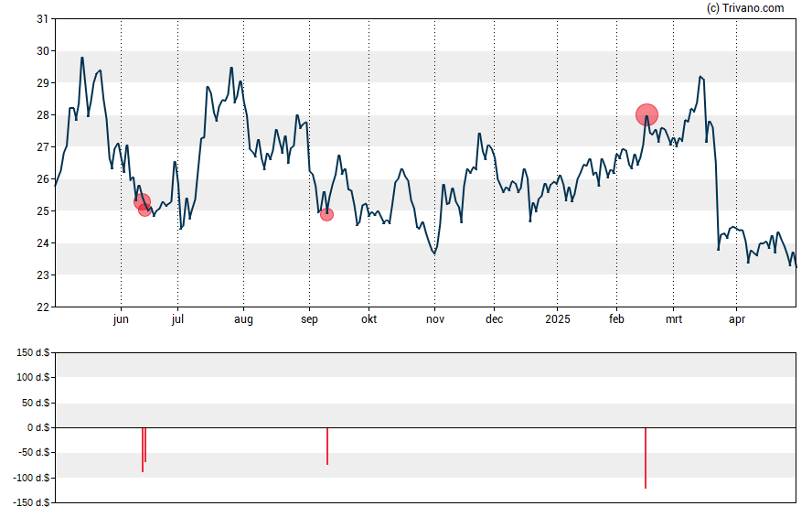This screenshot has height=517, width=812.
Task: Click the upper red marker in June
Action: [142, 202]
